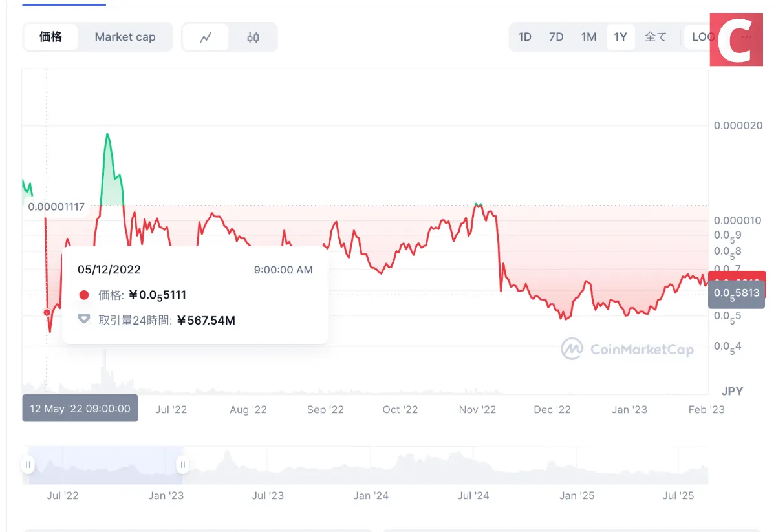The width and height of the screenshot is (776, 532).
Task: Click the 1M timeframe button
Action: (x=588, y=37)
